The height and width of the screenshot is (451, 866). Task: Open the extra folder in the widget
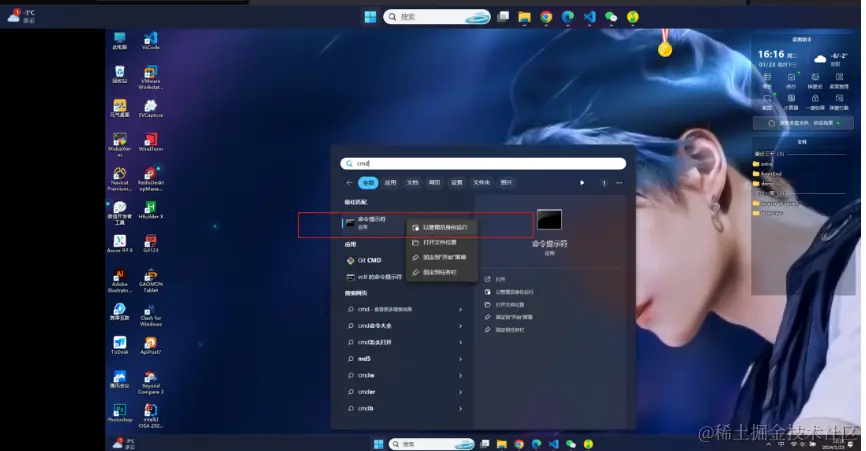click(x=763, y=165)
